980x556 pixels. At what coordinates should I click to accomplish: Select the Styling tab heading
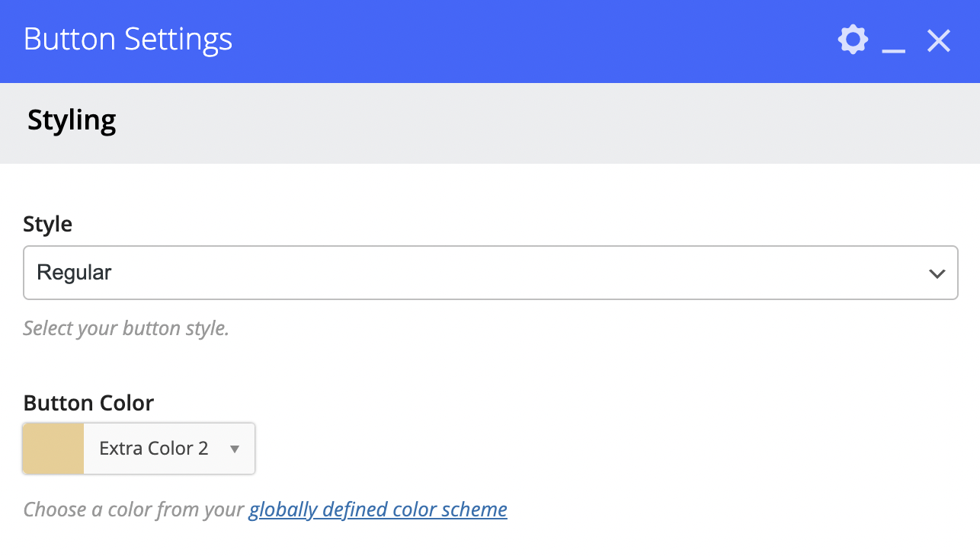click(x=72, y=120)
